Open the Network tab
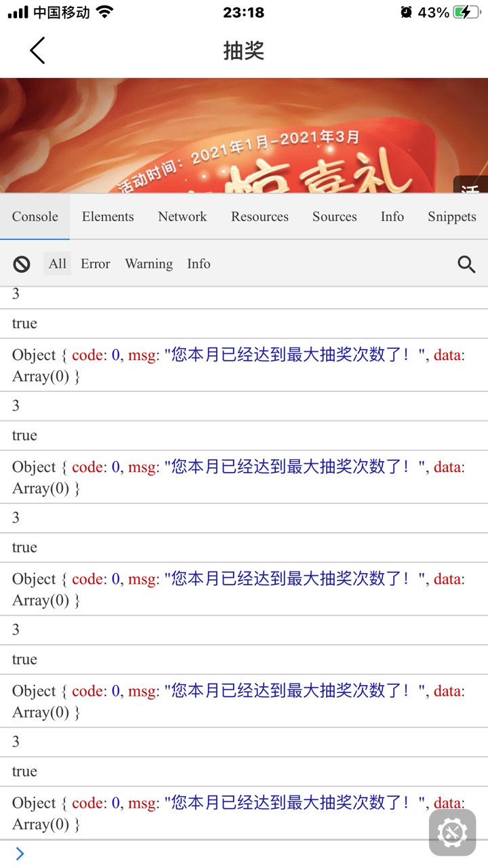Screen dimensions: 488x868 182,216
